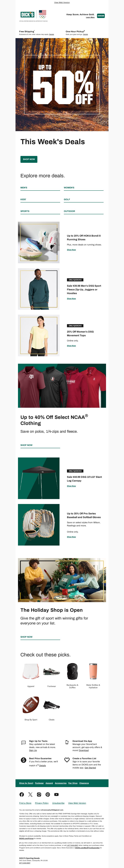Image resolution: width=124 pixels, height=868 pixels.
Task: Click the slant leg canopy product image
Action: tap(39, 478)
